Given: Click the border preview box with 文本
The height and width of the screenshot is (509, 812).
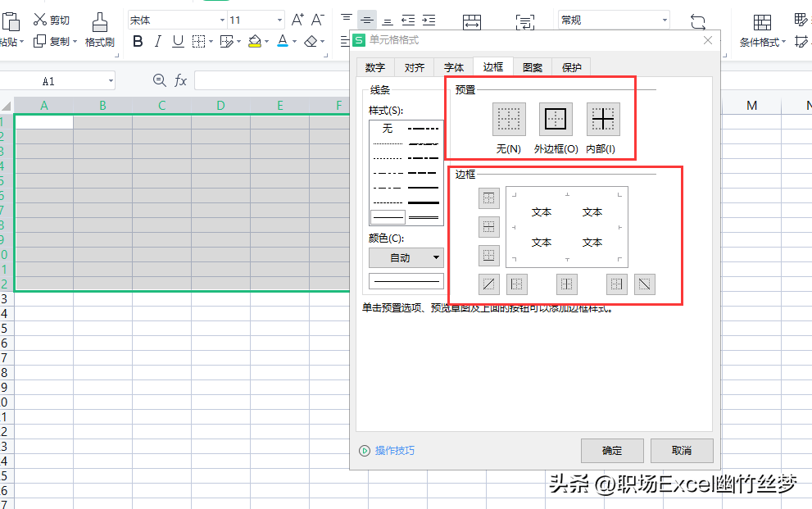Looking at the screenshot, I should pos(566,227).
